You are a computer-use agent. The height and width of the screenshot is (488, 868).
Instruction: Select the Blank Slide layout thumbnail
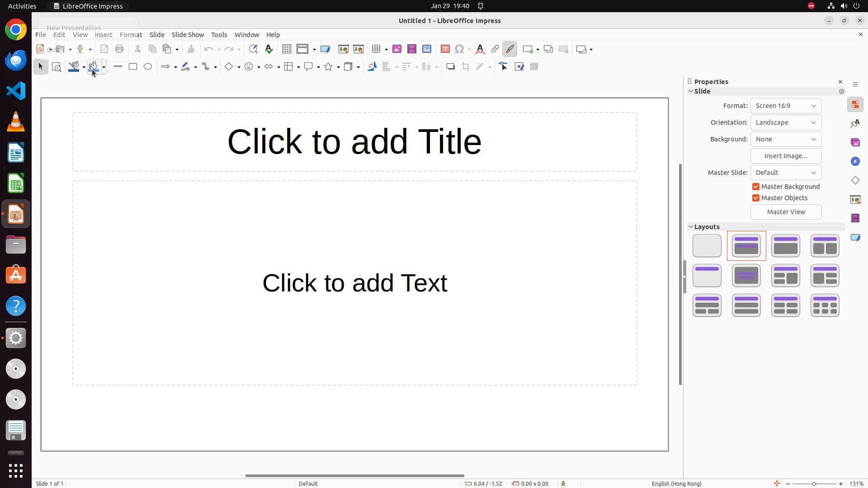[707, 246]
